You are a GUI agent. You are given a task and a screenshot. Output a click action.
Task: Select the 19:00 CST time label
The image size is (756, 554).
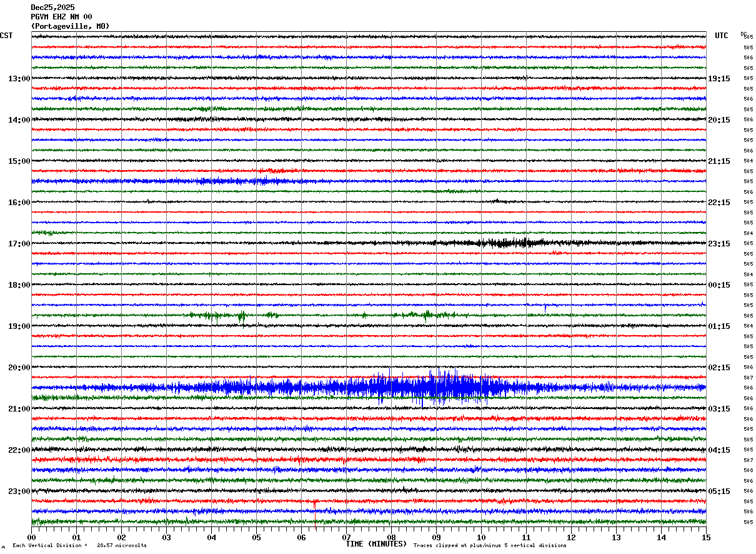click(19, 326)
